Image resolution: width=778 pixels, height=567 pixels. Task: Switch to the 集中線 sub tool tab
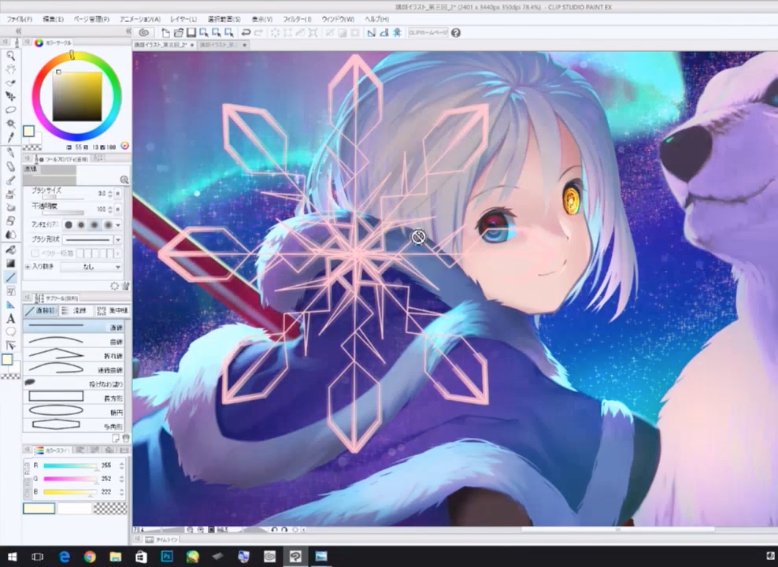click(112, 311)
